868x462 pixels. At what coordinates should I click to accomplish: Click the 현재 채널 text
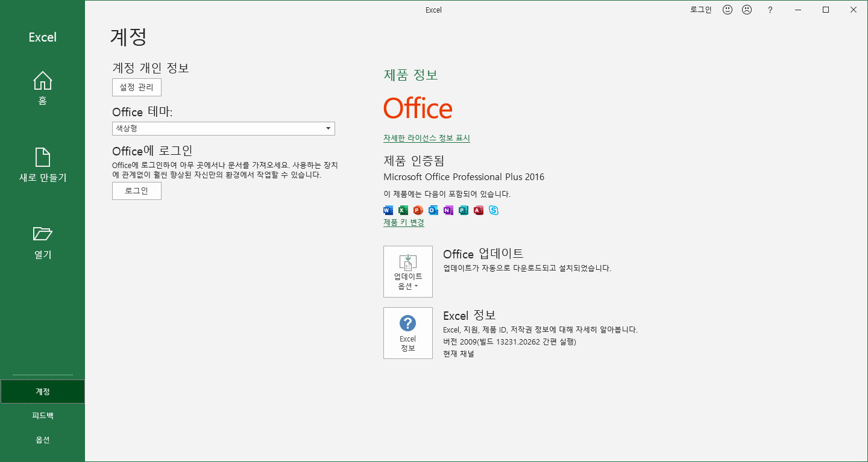point(459,354)
